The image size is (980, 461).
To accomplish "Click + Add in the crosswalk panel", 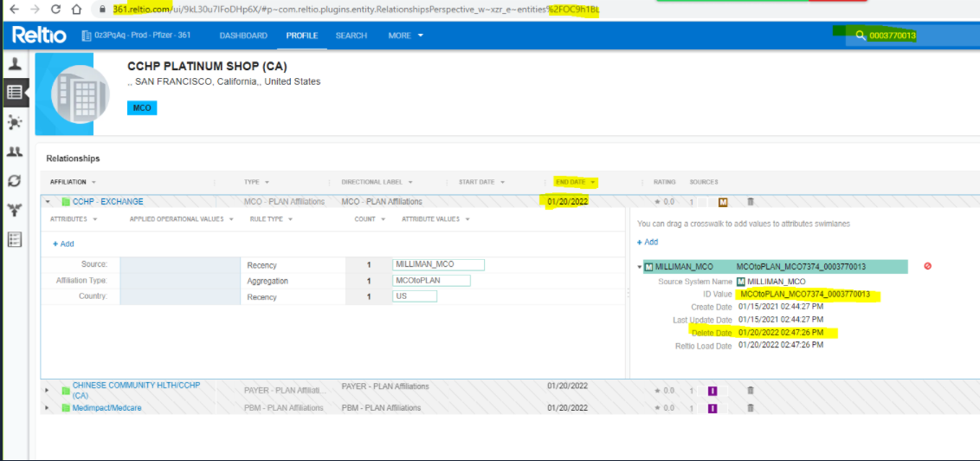I will click(x=648, y=242).
